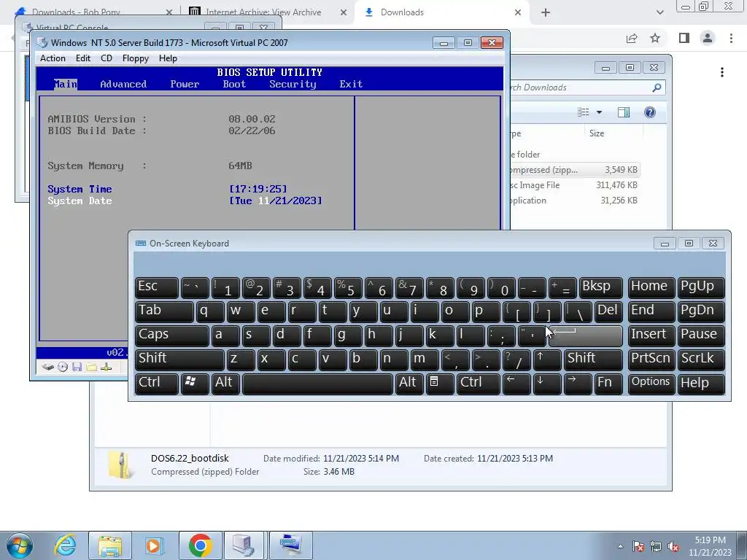The image size is (747, 560).
Task: Open the Chrome tab search chevron
Action: pos(659,13)
